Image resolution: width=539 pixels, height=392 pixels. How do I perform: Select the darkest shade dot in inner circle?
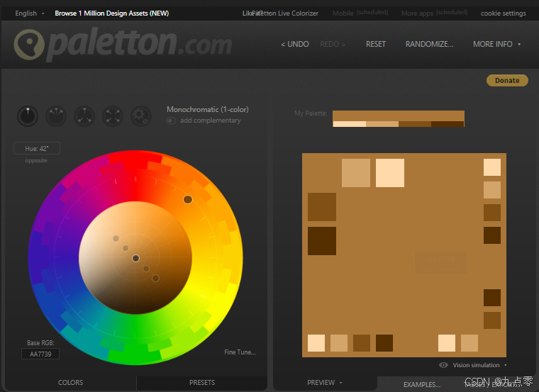pyautogui.click(x=155, y=278)
